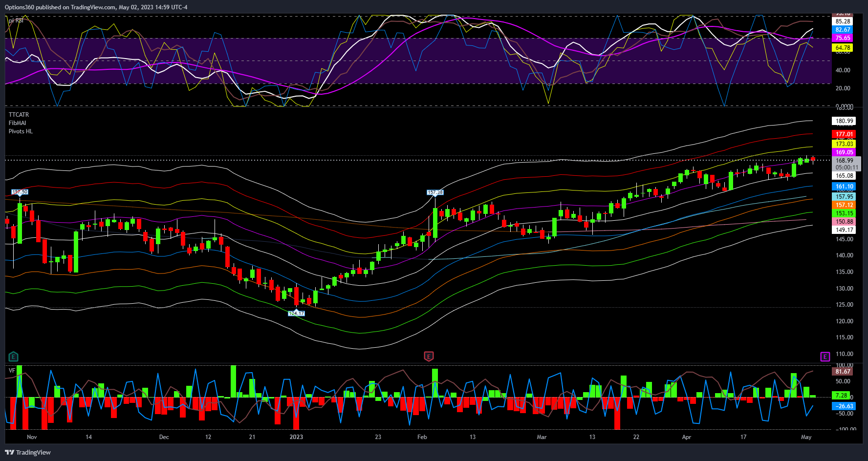
Task: Click the yellow 173.03 price tag
Action: point(844,144)
